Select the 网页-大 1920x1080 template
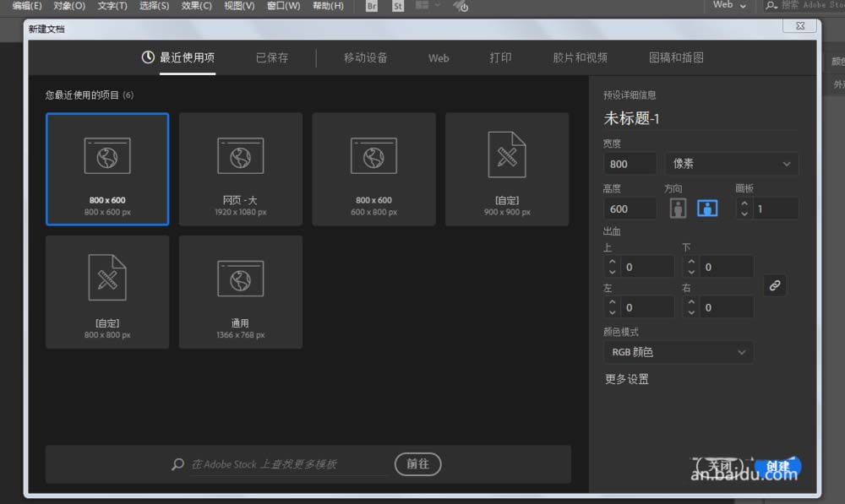Screen dimensions: 845x504 pyautogui.click(x=240, y=168)
